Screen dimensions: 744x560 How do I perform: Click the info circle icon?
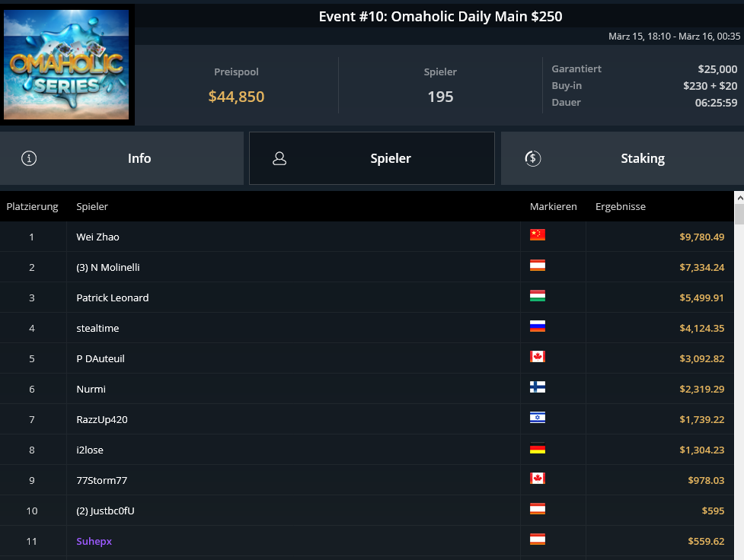pyautogui.click(x=29, y=158)
